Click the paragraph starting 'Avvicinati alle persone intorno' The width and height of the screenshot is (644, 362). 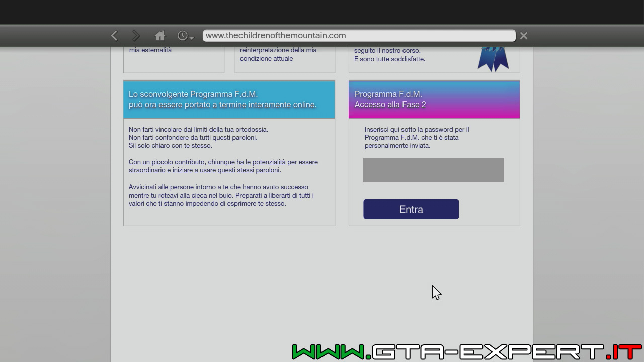tap(221, 195)
